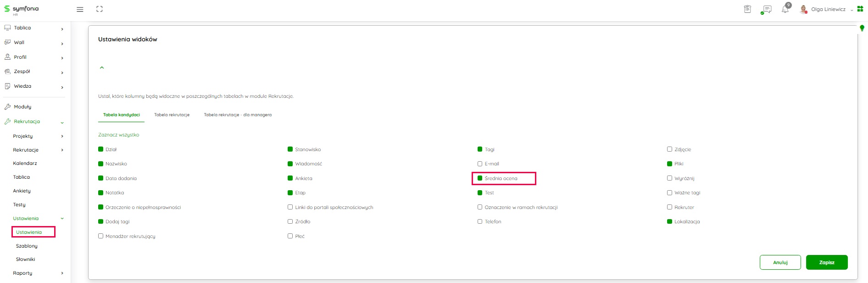Click the green lightbulb hint icon

862,28
